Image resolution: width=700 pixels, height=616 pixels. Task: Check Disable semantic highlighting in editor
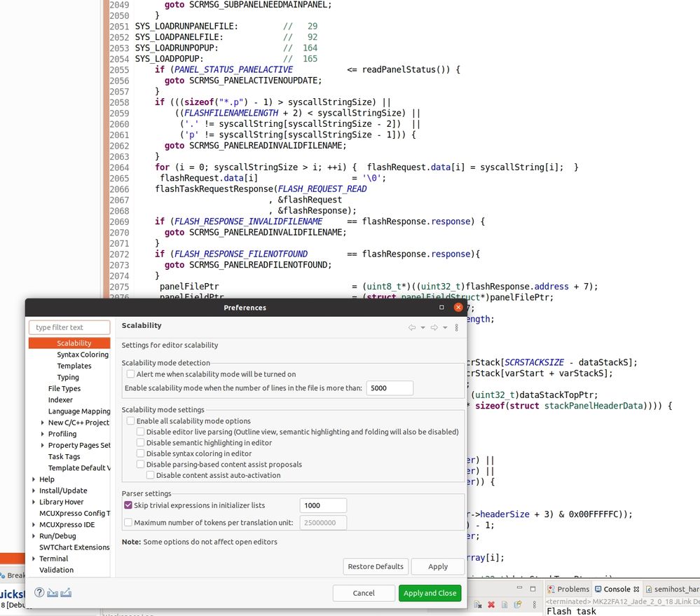[140, 442]
